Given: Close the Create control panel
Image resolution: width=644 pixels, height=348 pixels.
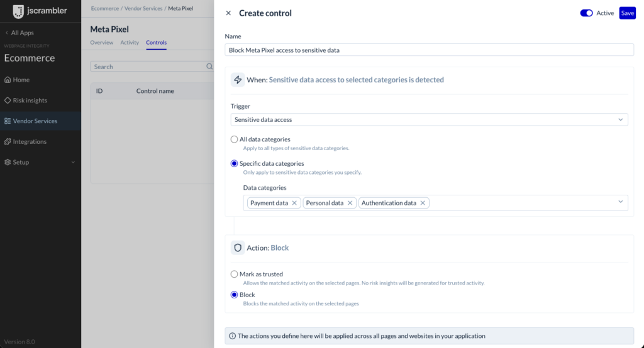Looking at the screenshot, I should [x=228, y=13].
